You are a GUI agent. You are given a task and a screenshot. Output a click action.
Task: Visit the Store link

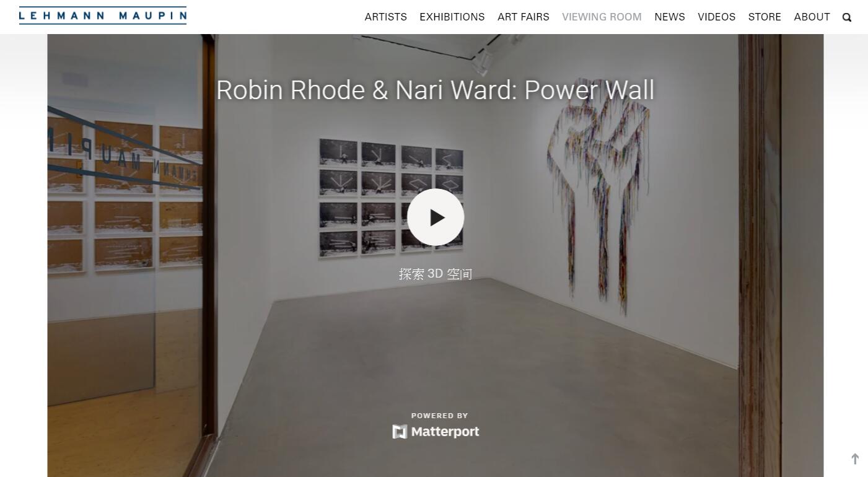(x=765, y=17)
